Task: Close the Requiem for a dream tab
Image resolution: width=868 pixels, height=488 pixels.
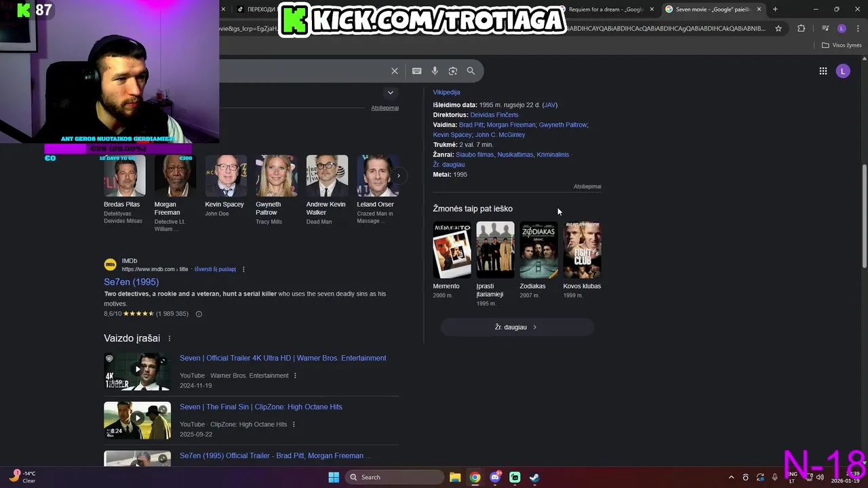Action: coord(652,9)
